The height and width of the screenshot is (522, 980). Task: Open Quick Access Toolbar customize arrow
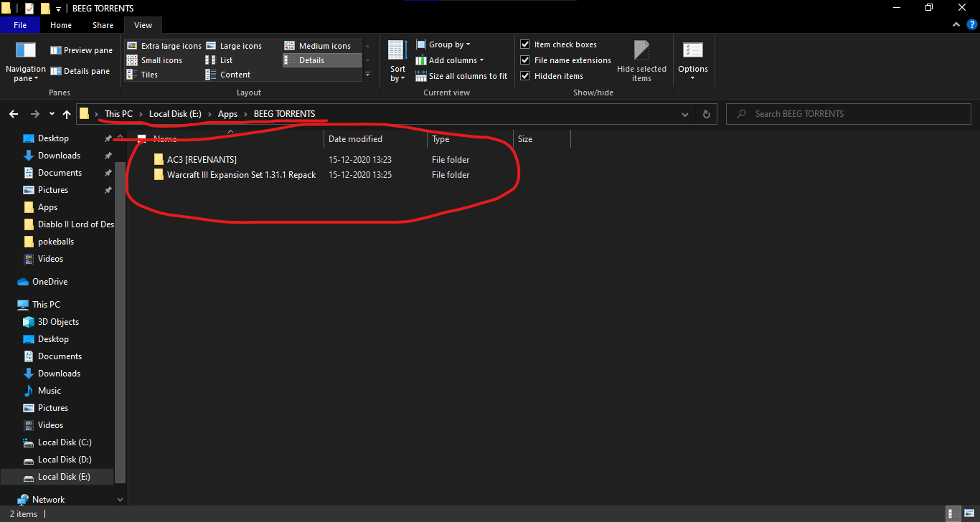(58, 9)
